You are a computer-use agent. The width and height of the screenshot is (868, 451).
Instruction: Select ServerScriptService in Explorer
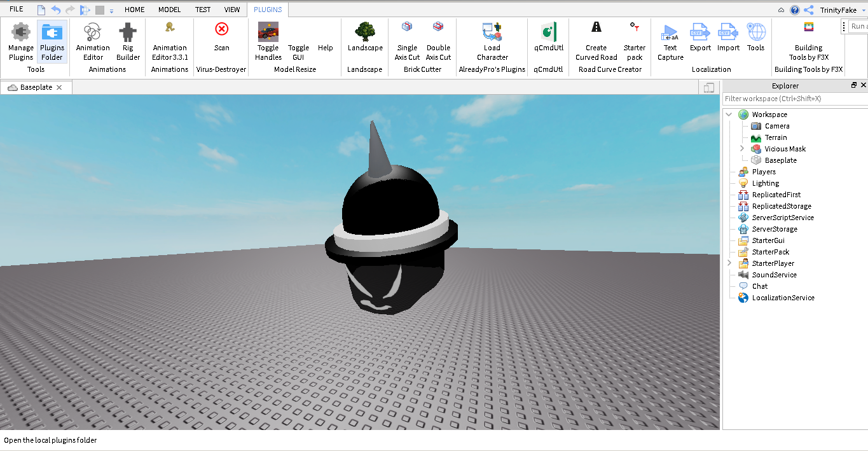[783, 218]
